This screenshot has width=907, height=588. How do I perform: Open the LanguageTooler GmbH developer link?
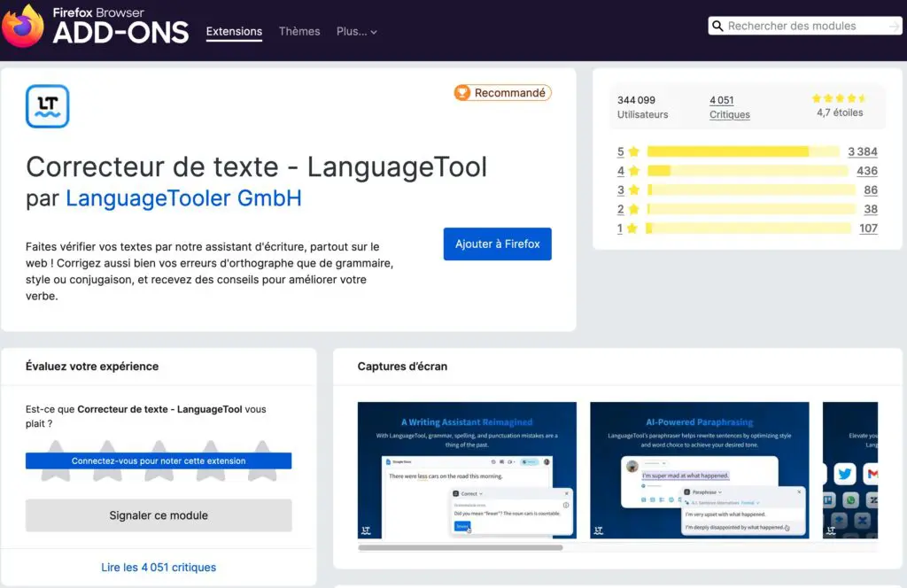point(182,198)
